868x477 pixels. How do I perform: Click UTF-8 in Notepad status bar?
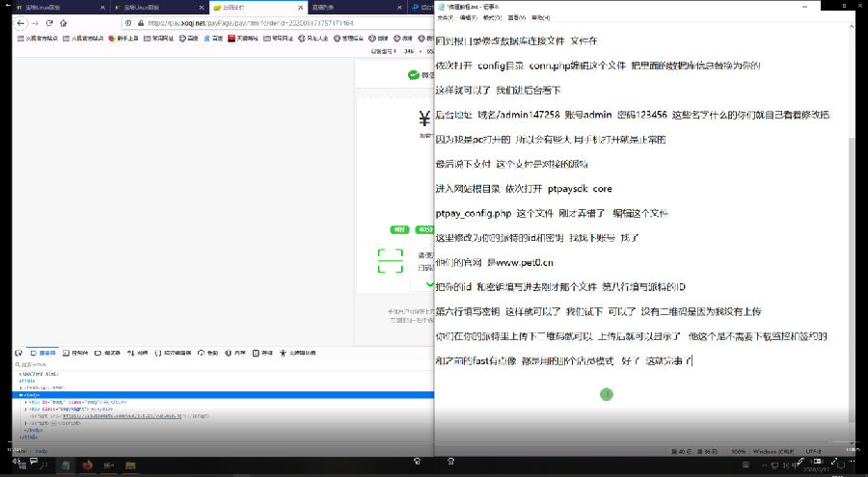click(814, 452)
